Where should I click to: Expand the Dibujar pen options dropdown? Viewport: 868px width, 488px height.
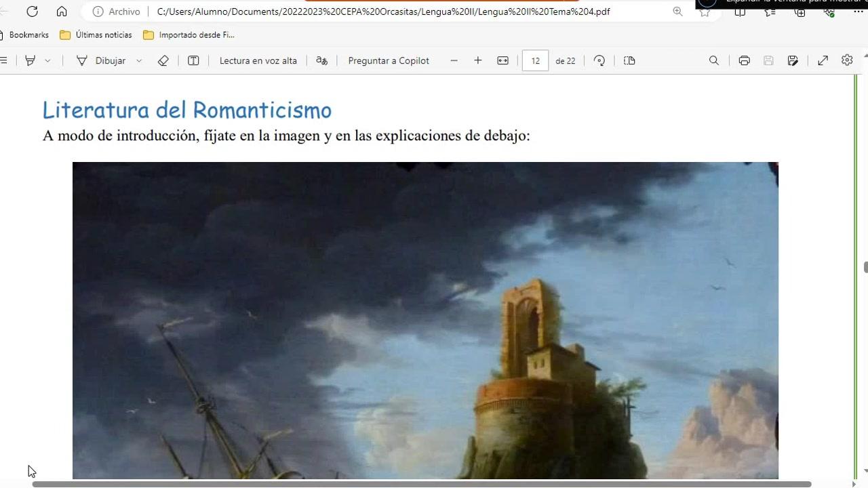point(139,60)
